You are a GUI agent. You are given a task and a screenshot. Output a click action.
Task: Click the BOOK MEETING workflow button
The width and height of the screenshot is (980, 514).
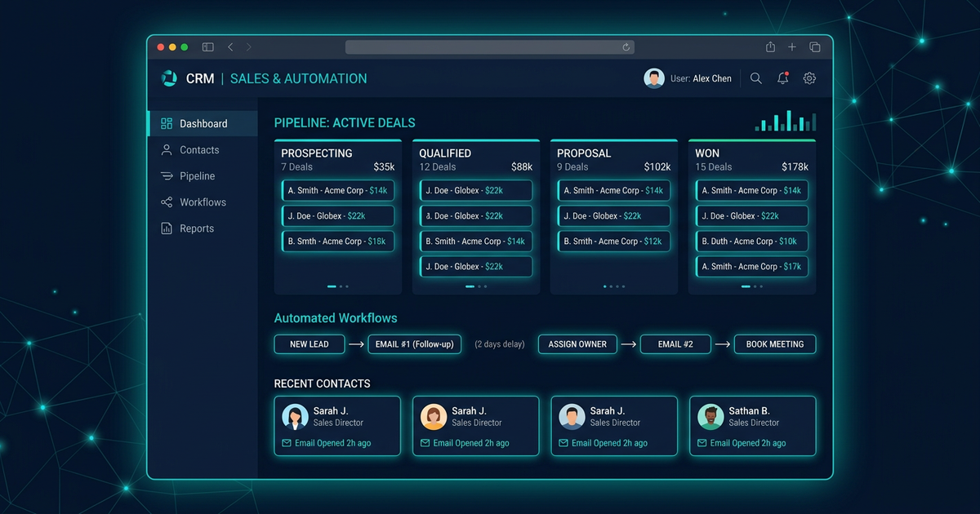(774, 344)
